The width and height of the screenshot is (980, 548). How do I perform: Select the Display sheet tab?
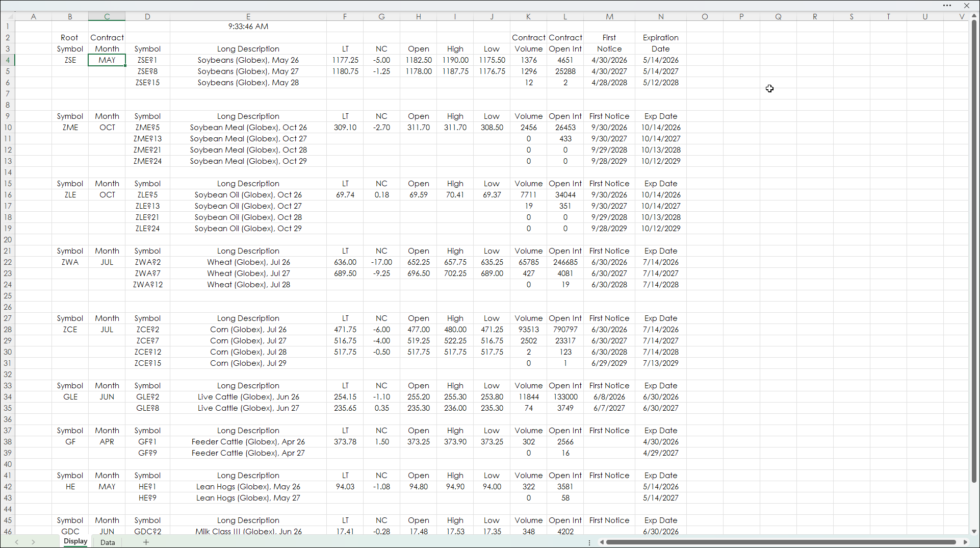tap(75, 541)
